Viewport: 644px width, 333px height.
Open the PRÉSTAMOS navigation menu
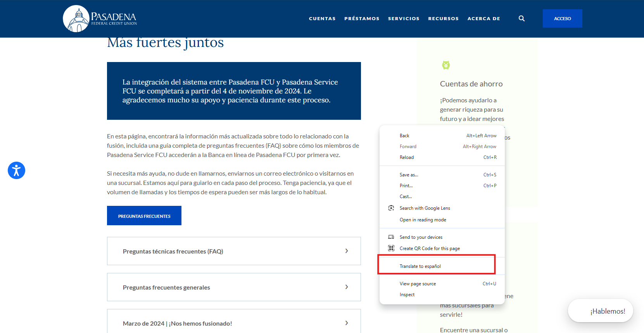pyautogui.click(x=362, y=19)
